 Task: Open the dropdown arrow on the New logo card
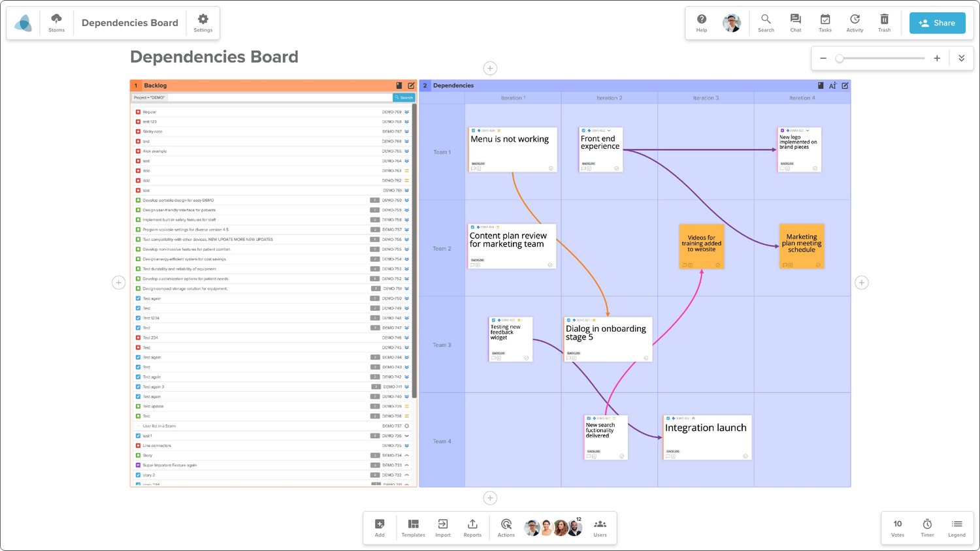808,130
